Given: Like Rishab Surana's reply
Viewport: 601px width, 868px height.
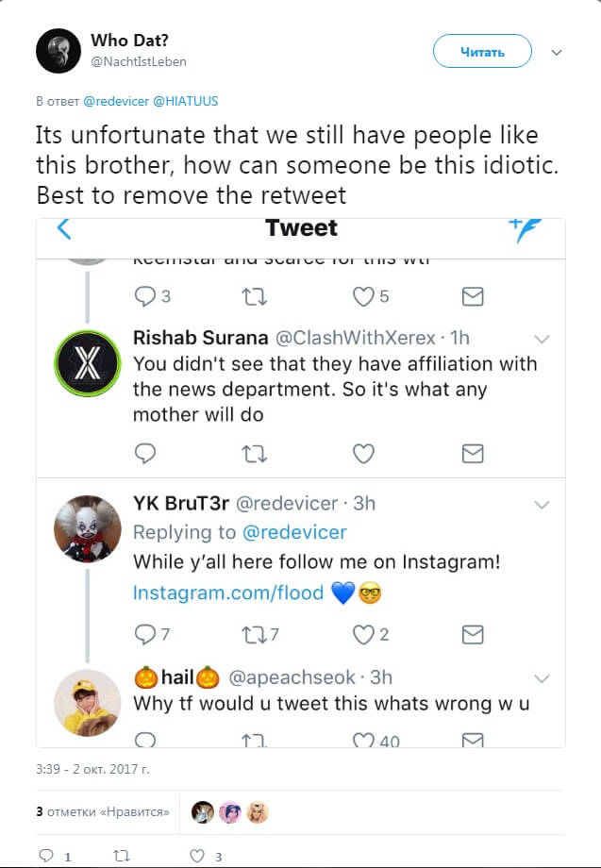Looking at the screenshot, I should (x=363, y=454).
